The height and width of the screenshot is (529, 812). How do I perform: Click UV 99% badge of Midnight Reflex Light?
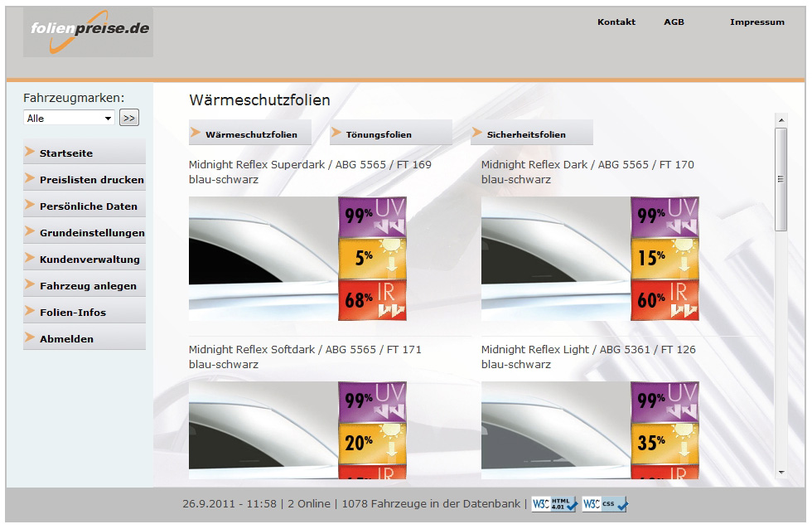click(x=665, y=402)
